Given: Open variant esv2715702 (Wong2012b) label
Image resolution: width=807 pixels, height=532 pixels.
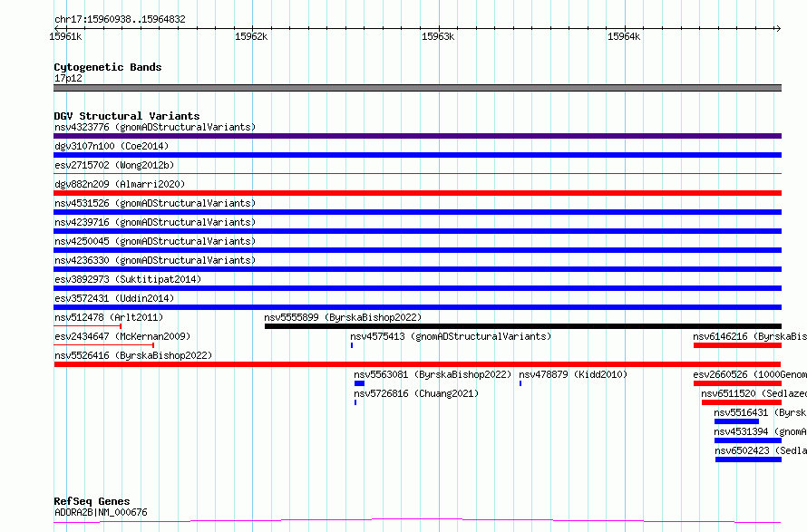Looking at the screenshot, I should [114, 165].
